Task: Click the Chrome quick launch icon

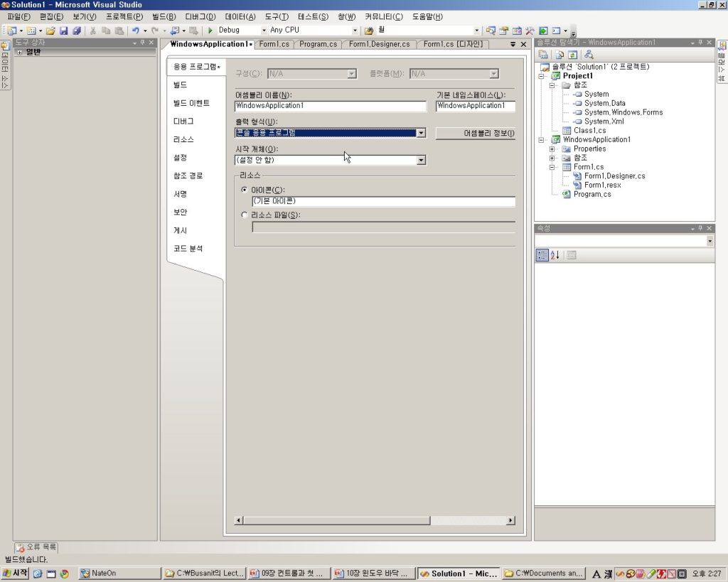Action: click(x=64, y=573)
